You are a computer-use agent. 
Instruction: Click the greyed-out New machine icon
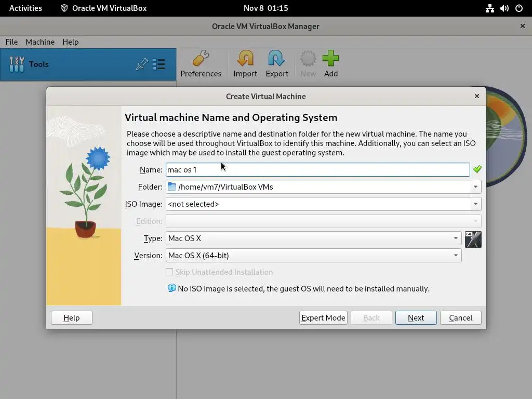point(308,59)
